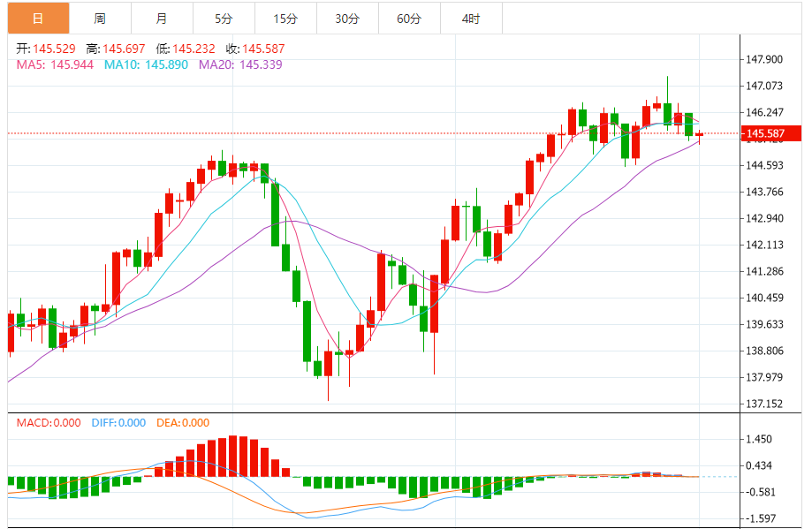Click the 0.434 MACD axis label

click(759, 465)
